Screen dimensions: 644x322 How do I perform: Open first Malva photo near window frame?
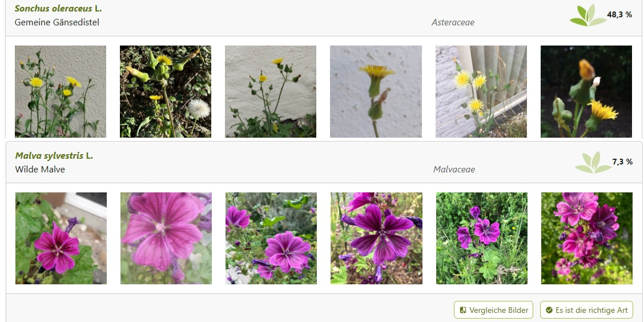pos(61,238)
